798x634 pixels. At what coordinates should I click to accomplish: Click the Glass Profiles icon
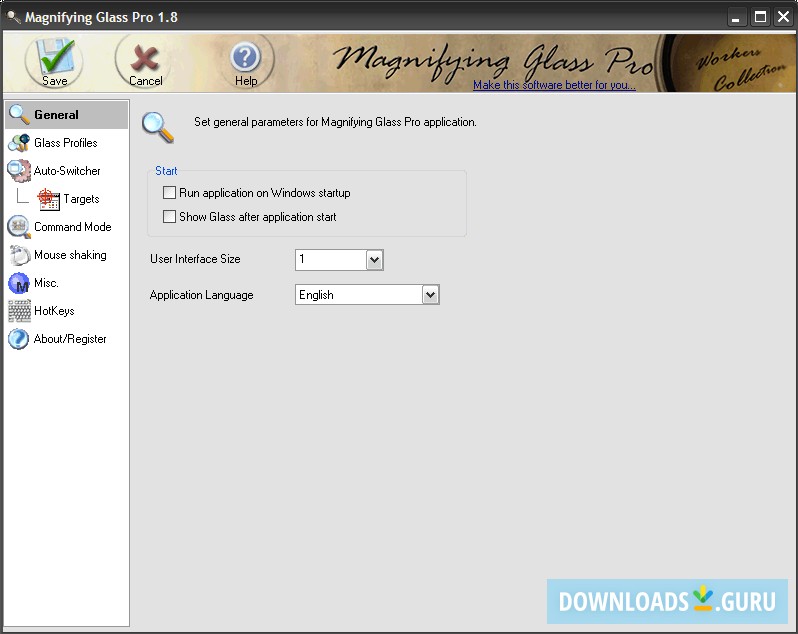(x=19, y=143)
